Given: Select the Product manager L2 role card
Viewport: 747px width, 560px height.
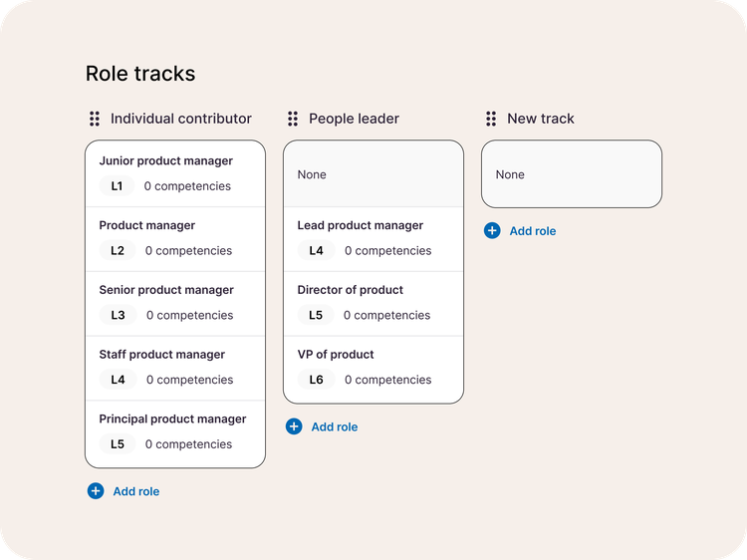Looking at the screenshot, I should 175,239.
